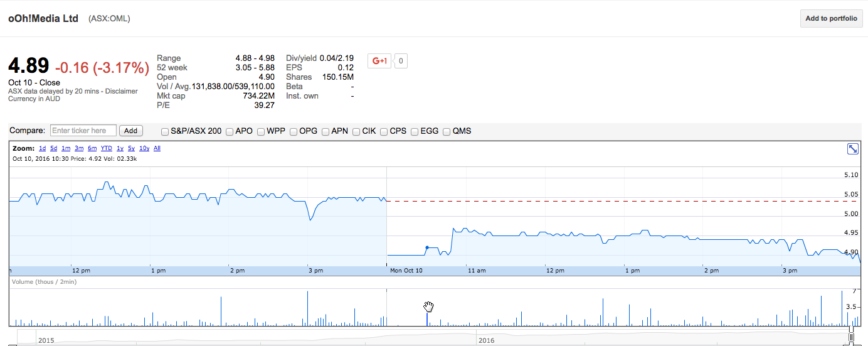
Task: Switch chart zoom to 5d
Action: pos(54,149)
